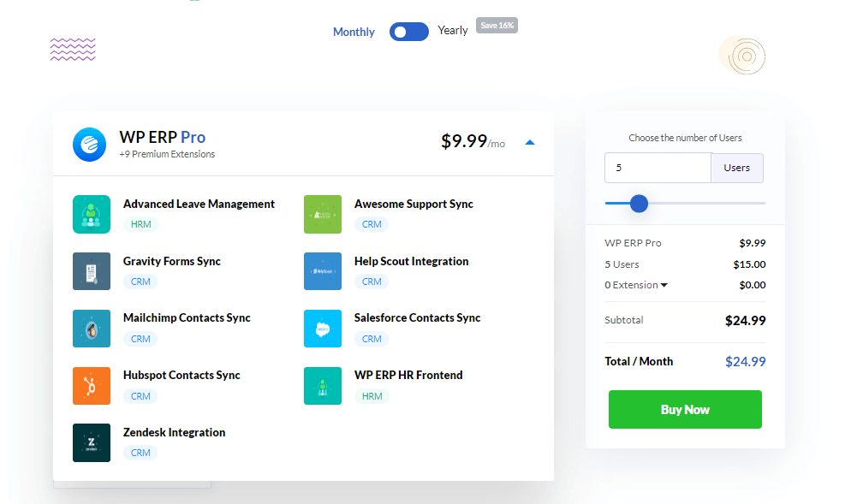Click the WP ERP HR Frontend title
863x504 pixels.
point(408,376)
